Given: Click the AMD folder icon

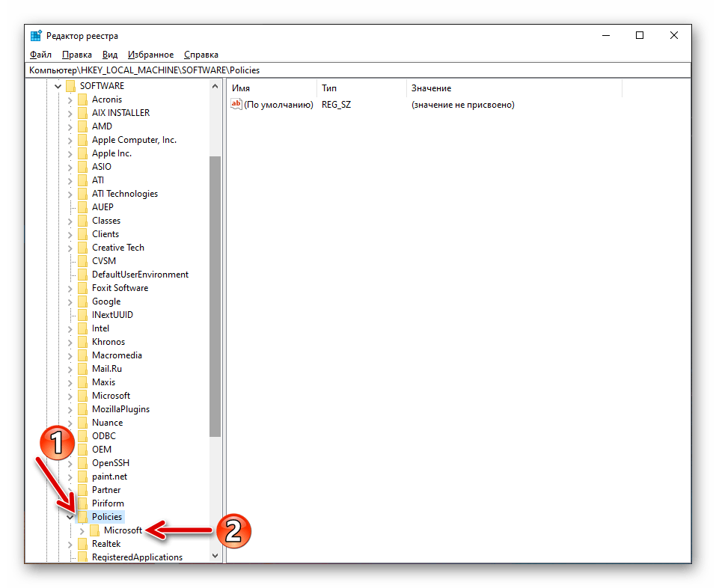Looking at the screenshot, I should 82,126.
